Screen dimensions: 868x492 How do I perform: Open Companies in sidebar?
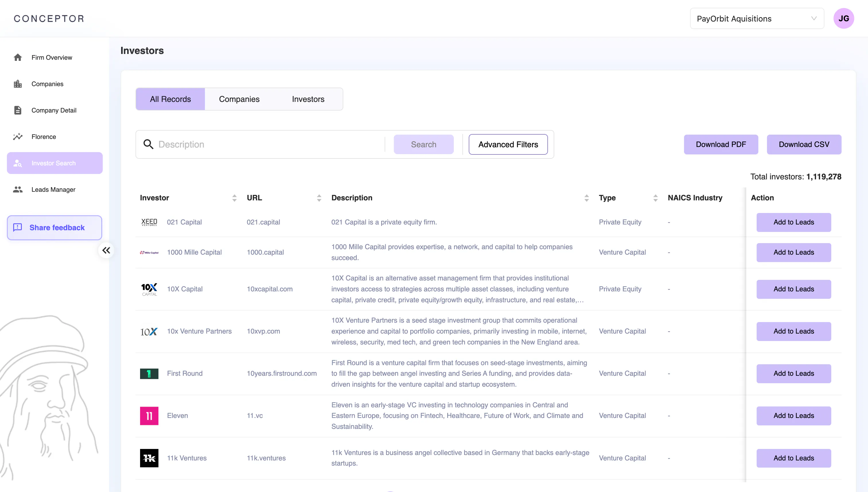coord(55,84)
